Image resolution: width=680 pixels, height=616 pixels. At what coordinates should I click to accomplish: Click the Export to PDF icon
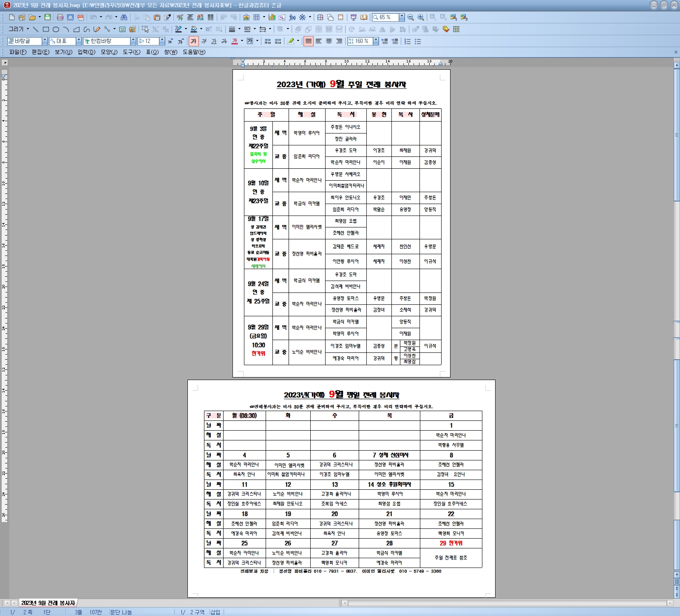point(80,17)
